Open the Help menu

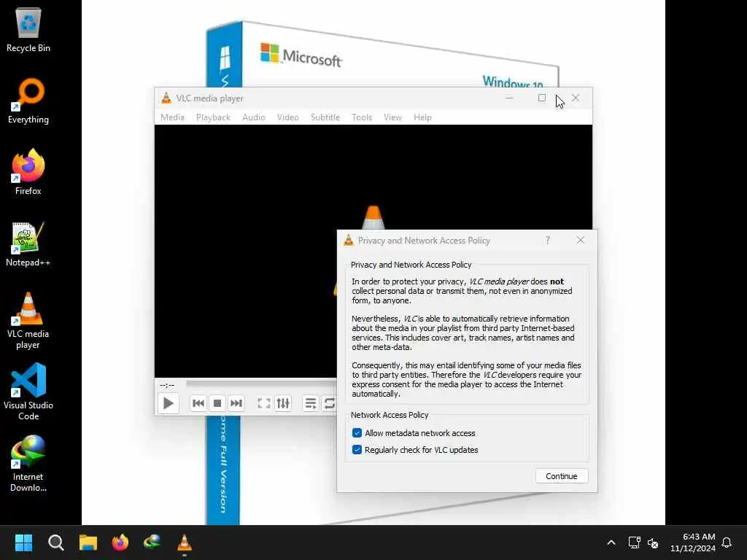click(422, 117)
